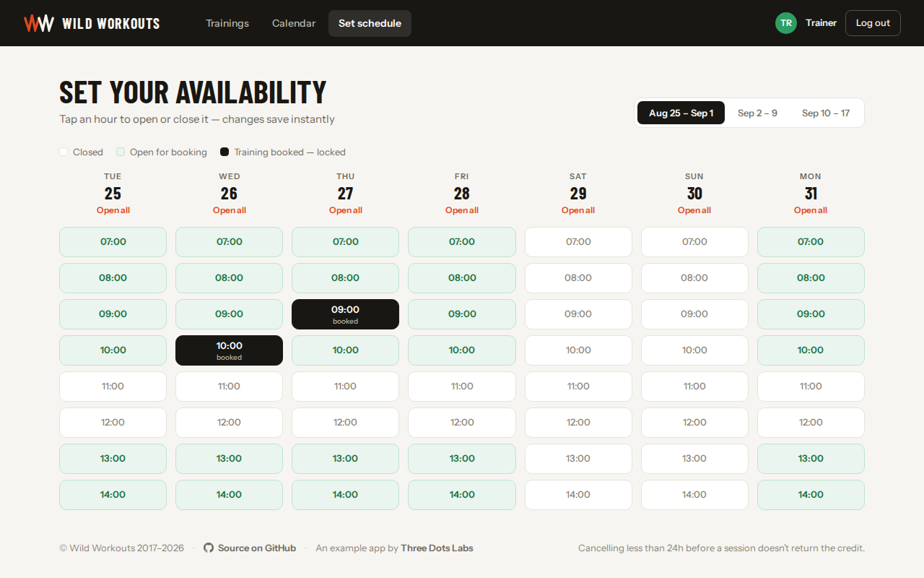Click the Closed legend swatch
The image size is (924, 578).
64,152
